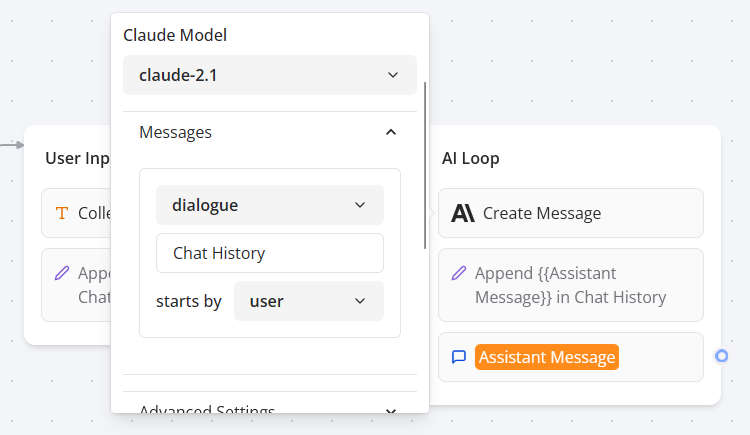Click the chat bubble icon beside Assistant Message
This screenshot has height=435, width=750.
point(459,357)
